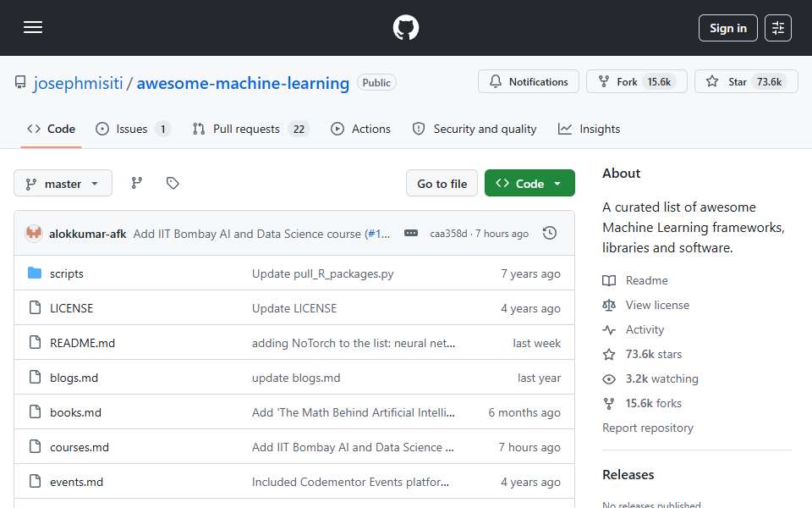Open 'update blogs.md' commit message

coord(296,378)
